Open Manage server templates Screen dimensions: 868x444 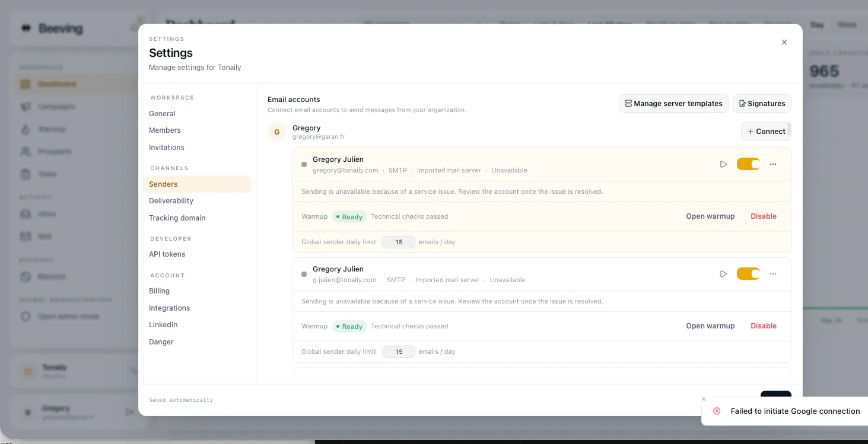[673, 103]
